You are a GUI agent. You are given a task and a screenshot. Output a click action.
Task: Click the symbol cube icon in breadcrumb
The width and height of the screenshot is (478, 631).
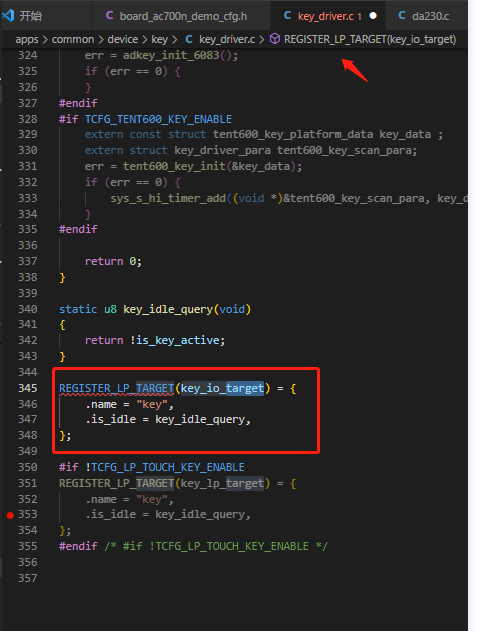pos(275,39)
